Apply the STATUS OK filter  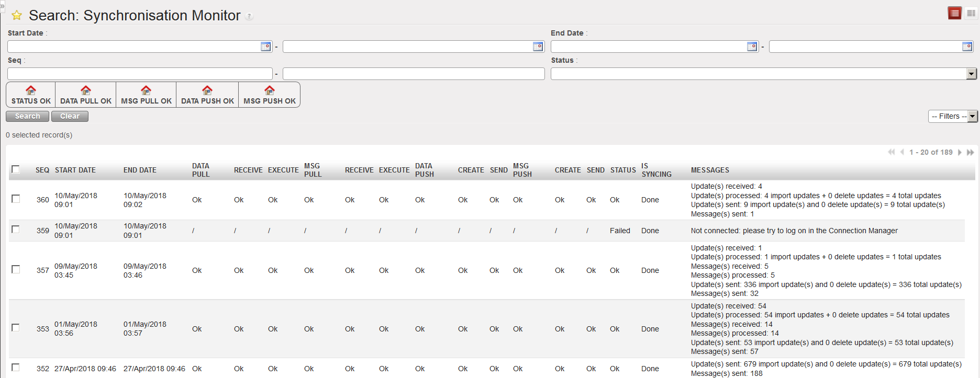pyautogui.click(x=31, y=95)
